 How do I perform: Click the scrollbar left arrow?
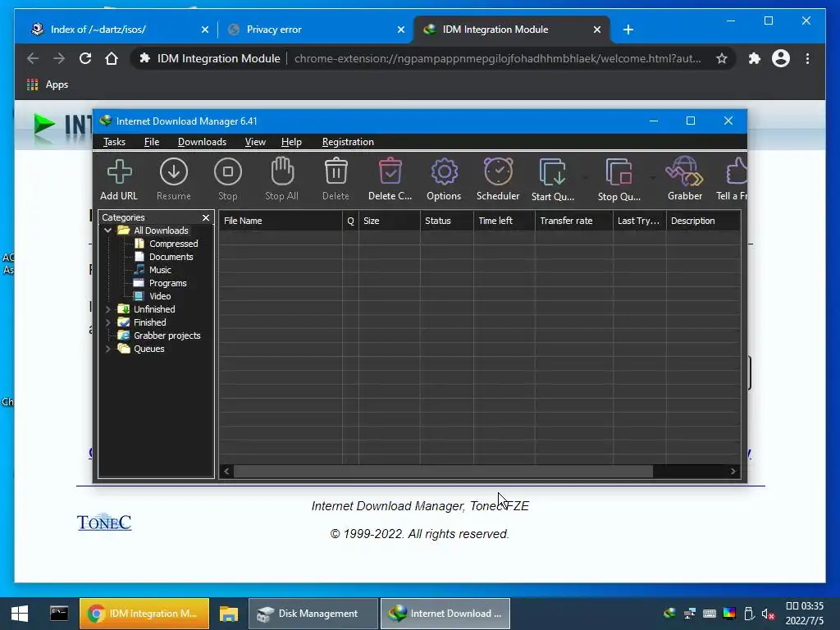click(226, 472)
